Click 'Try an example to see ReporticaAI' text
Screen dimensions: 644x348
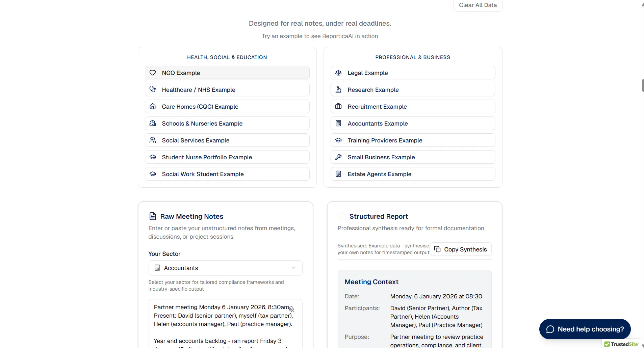pyautogui.click(x=320, y=36)
